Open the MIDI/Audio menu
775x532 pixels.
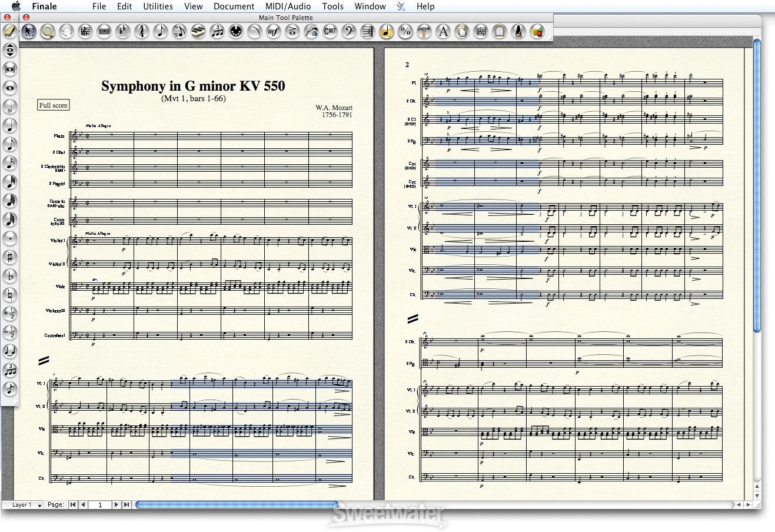coord(288,6)
